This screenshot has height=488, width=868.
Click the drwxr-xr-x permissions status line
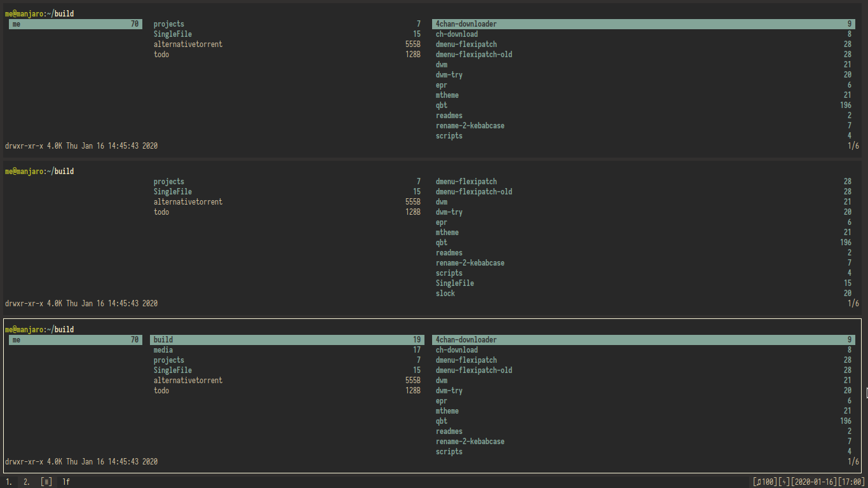(25, 145)
